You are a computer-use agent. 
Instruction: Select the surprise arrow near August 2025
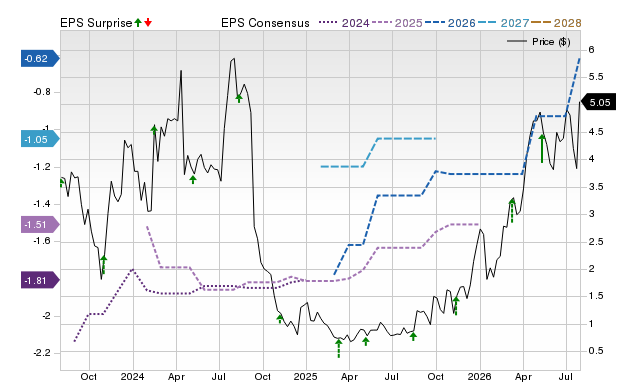tap(413, 336)
